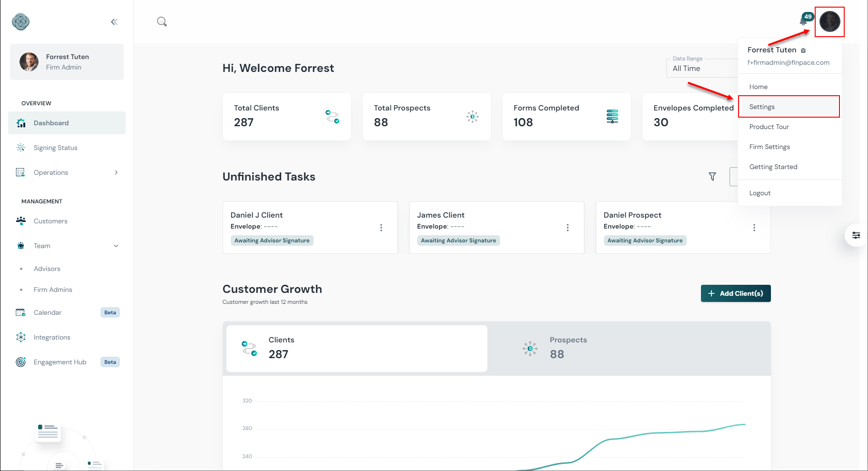Switch to Clients 287 growth tab
Image resolution: width=868 pixels, height=471 pixels.
coord(357,349)
